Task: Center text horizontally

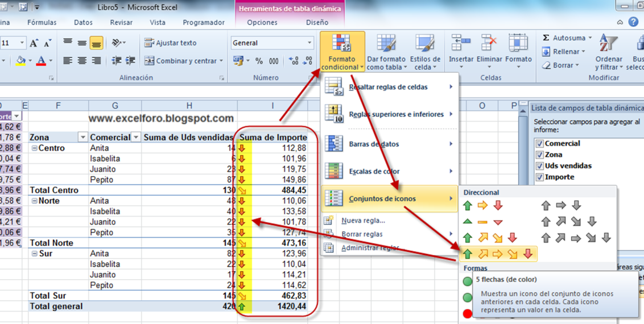Action: tap(82, 61)
